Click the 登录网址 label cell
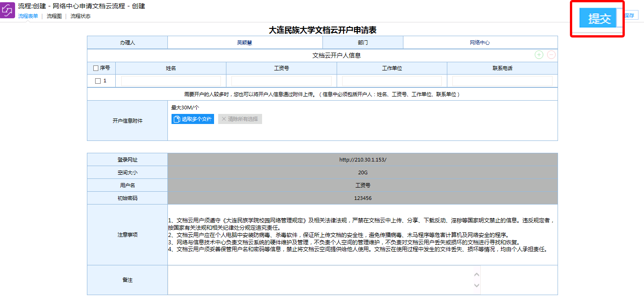The width and height of the screenshot is (644, 307). coord(127,160)
